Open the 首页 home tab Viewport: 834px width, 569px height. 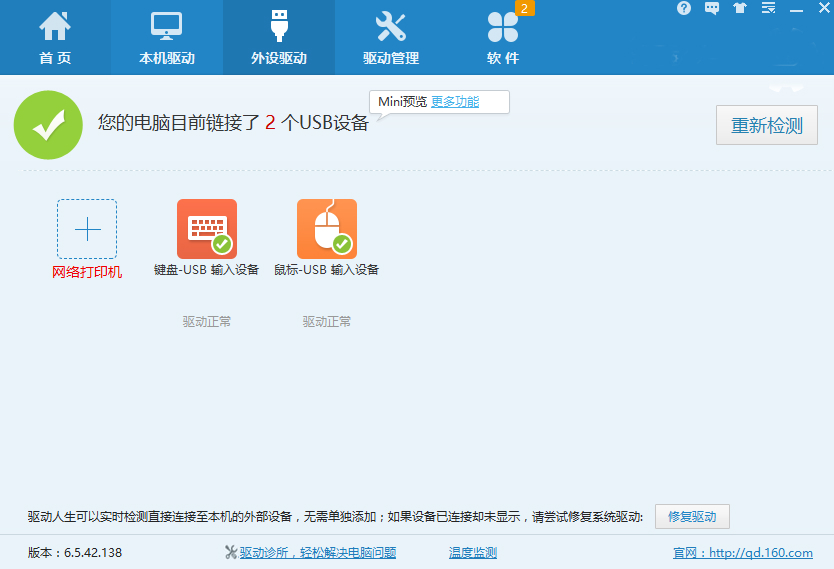click(x=55, y=37)
